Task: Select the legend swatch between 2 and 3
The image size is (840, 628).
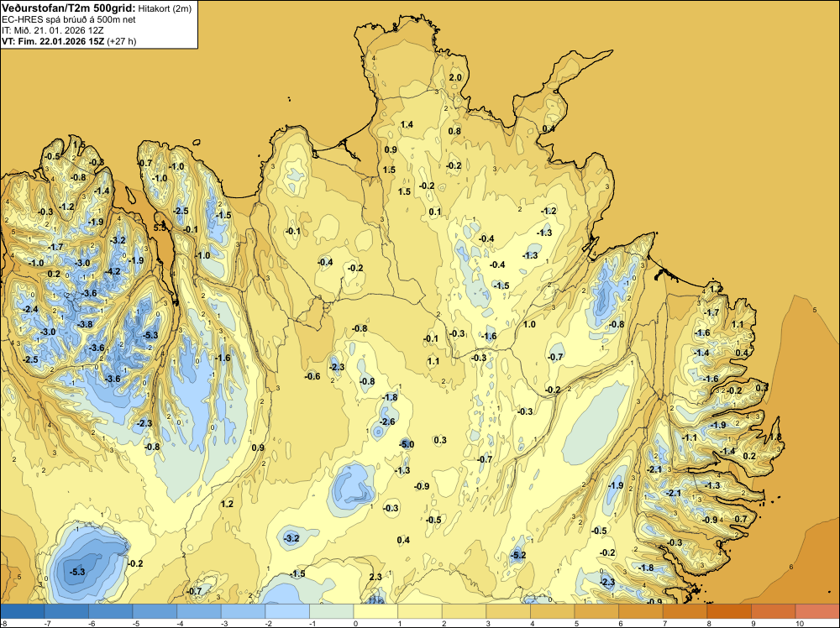Action: [x=465, y=611]
